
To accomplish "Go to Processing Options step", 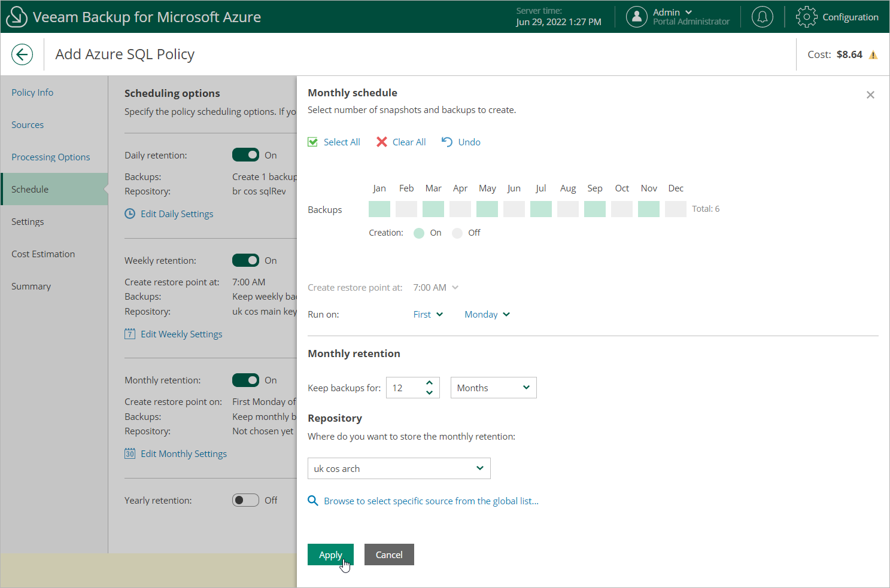I will tap(51, 157).
